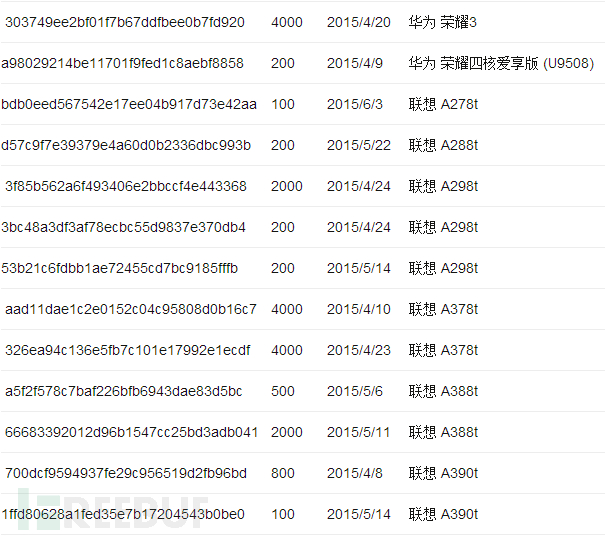Click count 200 in A288t row
Image resolution: width=606 pixels, height=537 pixels.
(x=283, y=145)
